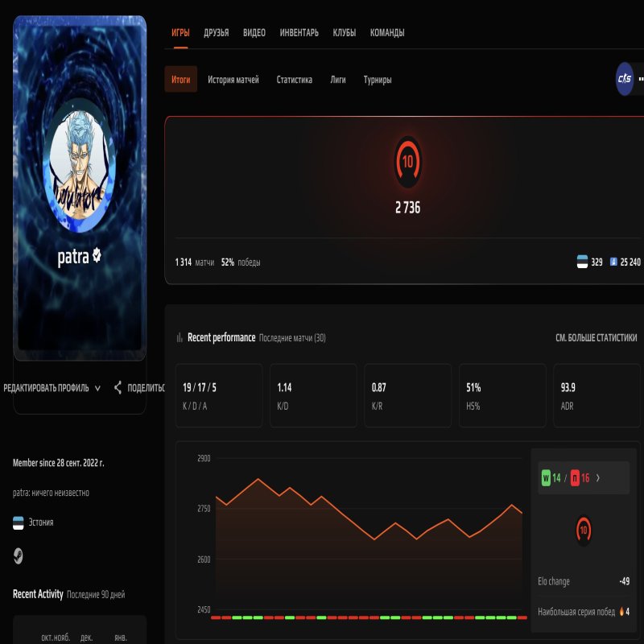Screen dimensions: 644x644
Task: Click the red losses indicator
Action: click(x=574, y=477)
